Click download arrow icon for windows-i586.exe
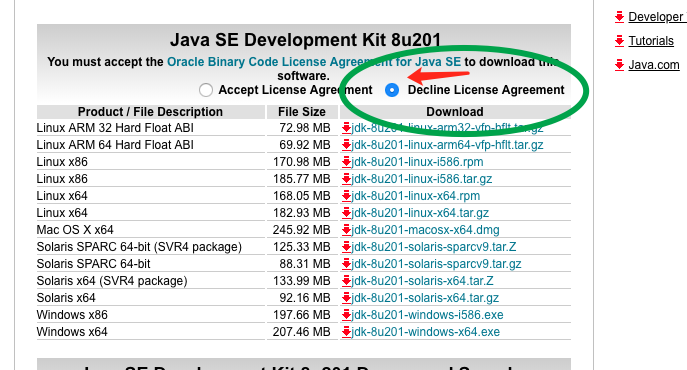 coord(347,315)
